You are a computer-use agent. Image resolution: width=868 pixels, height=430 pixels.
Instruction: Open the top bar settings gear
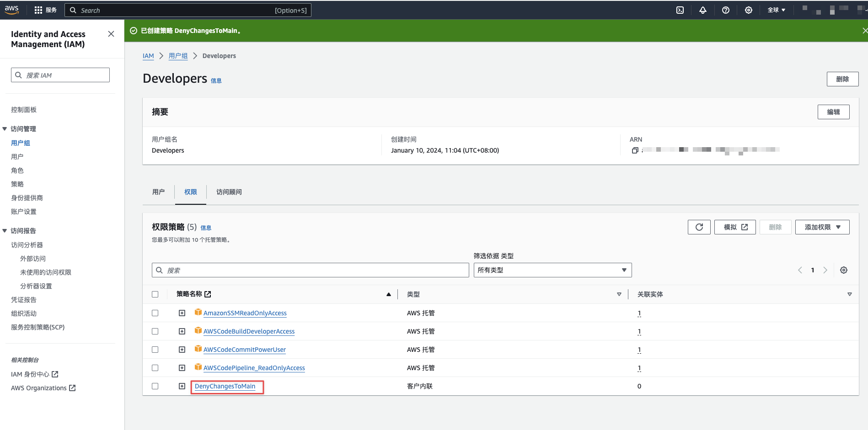749,10
